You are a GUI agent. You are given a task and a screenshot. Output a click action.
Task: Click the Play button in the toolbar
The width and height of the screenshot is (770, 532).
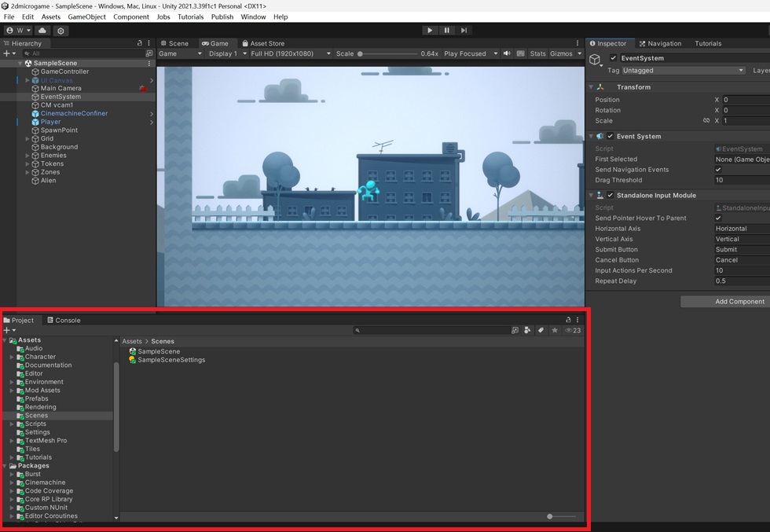pyautogui.click(x=430, y=31)
